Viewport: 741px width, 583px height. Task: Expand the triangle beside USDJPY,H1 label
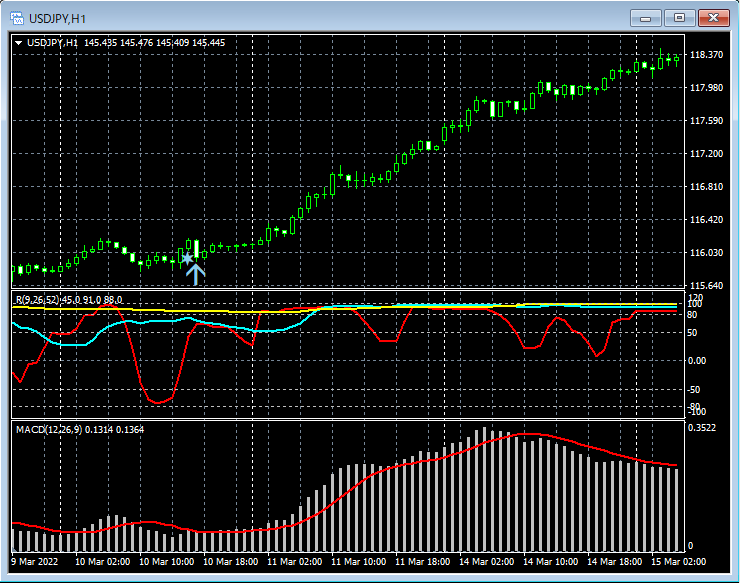pos(19,43)
